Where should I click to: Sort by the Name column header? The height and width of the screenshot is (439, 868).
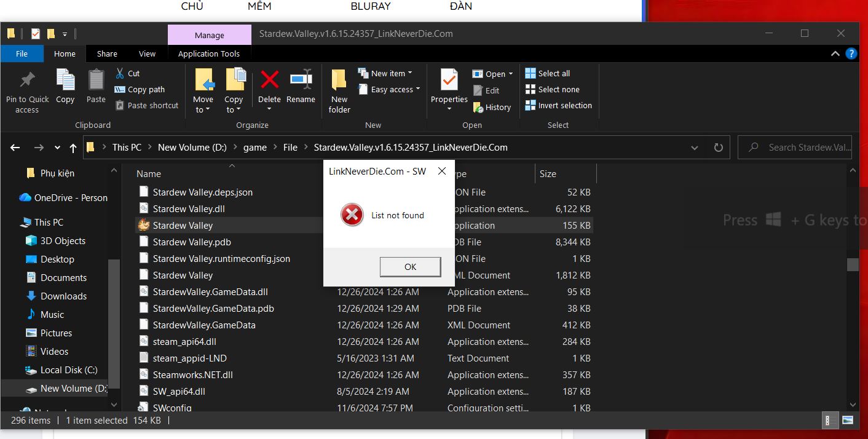pyautogui.click(x=149, y=174)
